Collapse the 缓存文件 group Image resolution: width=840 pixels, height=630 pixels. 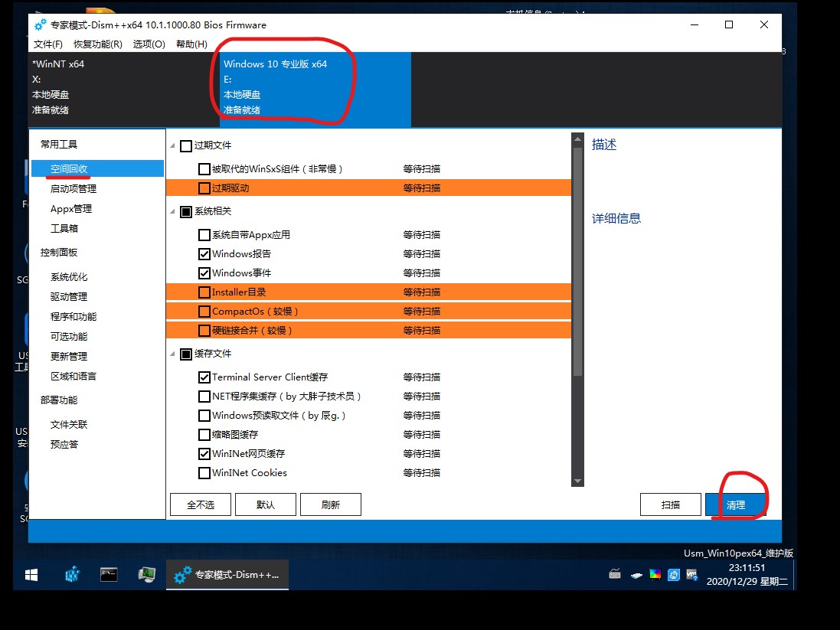(172, 354)
